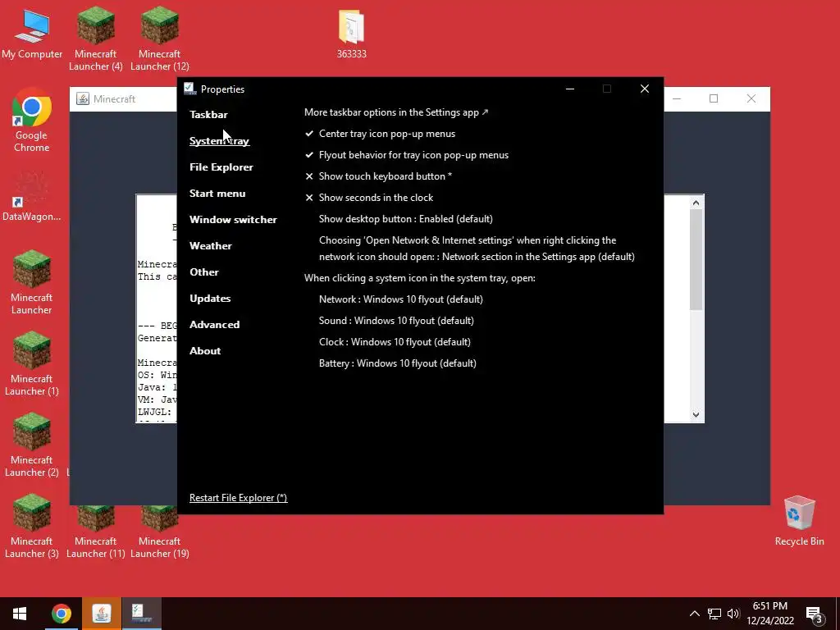This screenshot has width=840, height=630.
Task: Change the Network flyout option
Action: point(400,299)
